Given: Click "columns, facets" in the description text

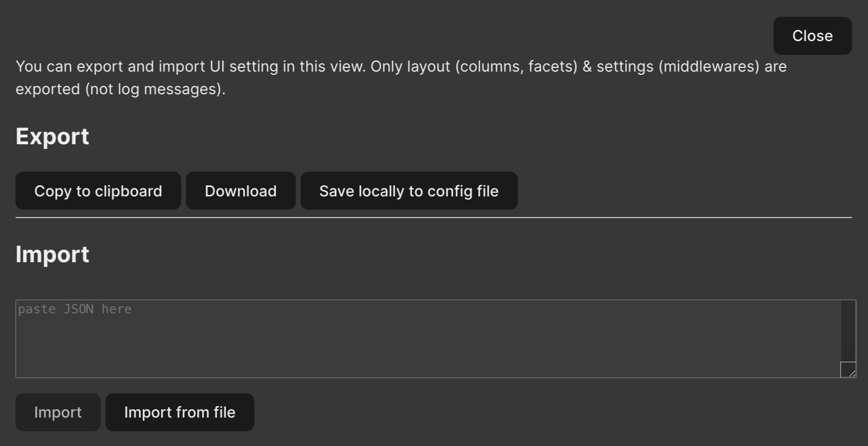Looking at the screenshot, I should 516,67.
